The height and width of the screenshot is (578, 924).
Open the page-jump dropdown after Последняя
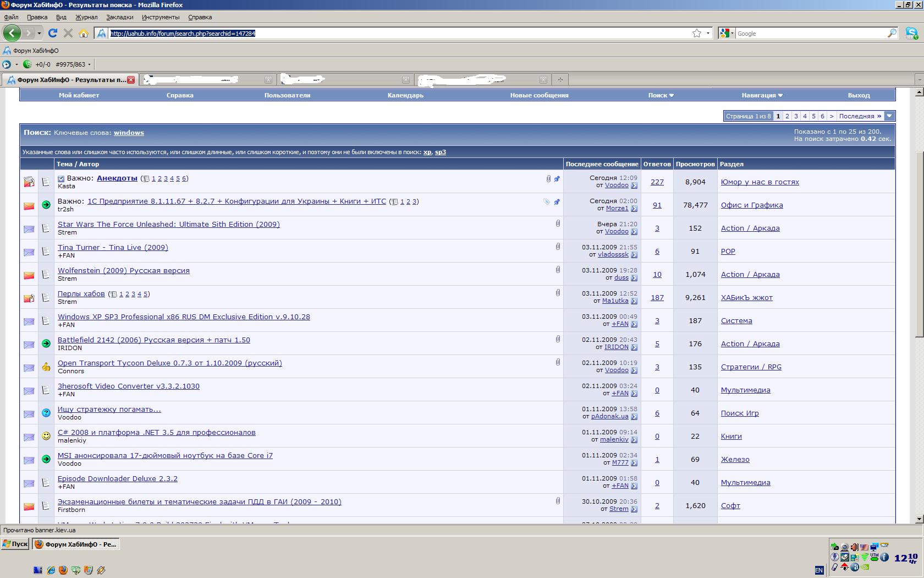(889, 116)
